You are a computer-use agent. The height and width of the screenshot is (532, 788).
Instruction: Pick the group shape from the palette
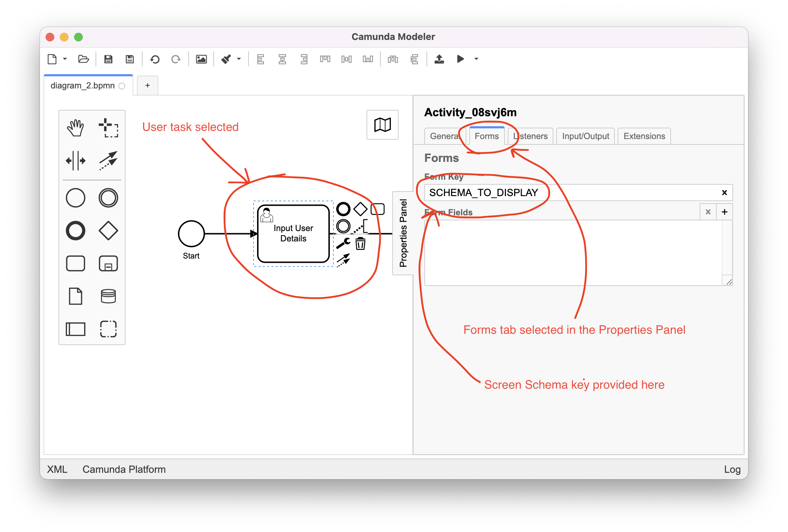(108, 329)
